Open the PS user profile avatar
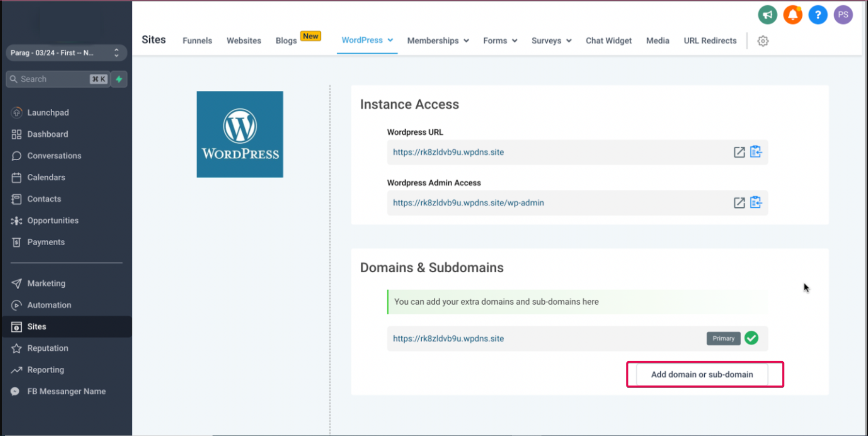868x436 pixels. pyautogui.click(x=843, y=15)
